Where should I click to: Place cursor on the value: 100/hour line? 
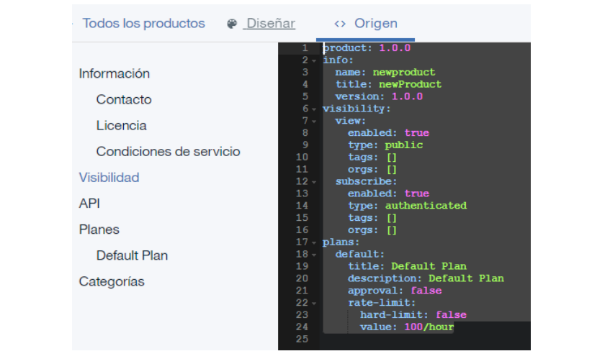click(x=407, y=327)
